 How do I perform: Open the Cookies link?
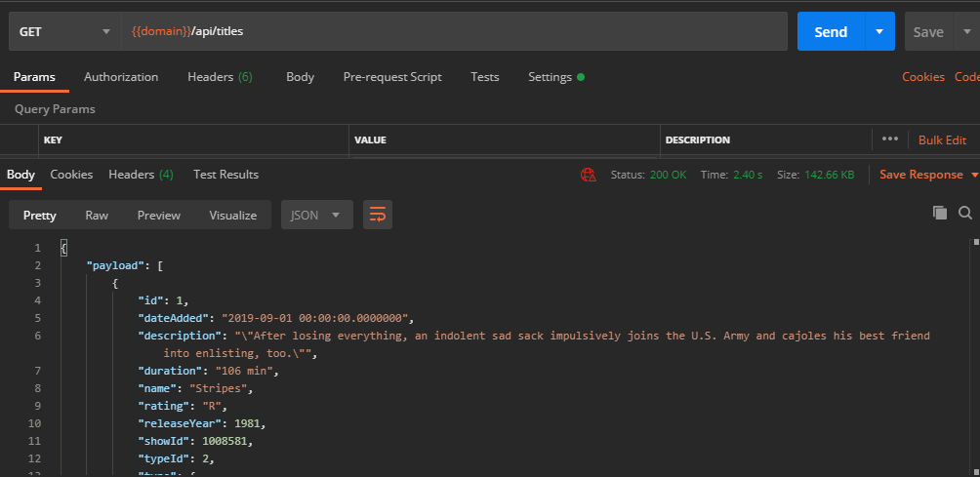pyautogui.click(x=923, y=77)
